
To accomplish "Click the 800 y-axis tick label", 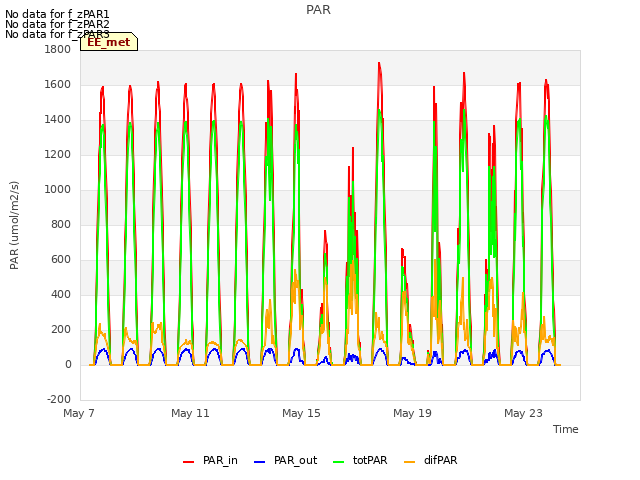I will [61, 224].
